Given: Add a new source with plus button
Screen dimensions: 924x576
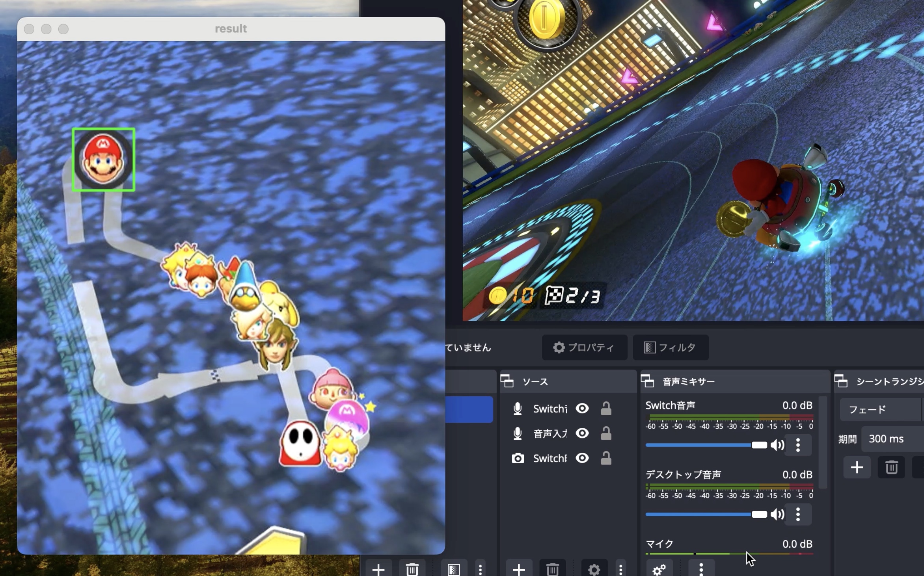Looking at the screenshot, I should click(519, 569).
